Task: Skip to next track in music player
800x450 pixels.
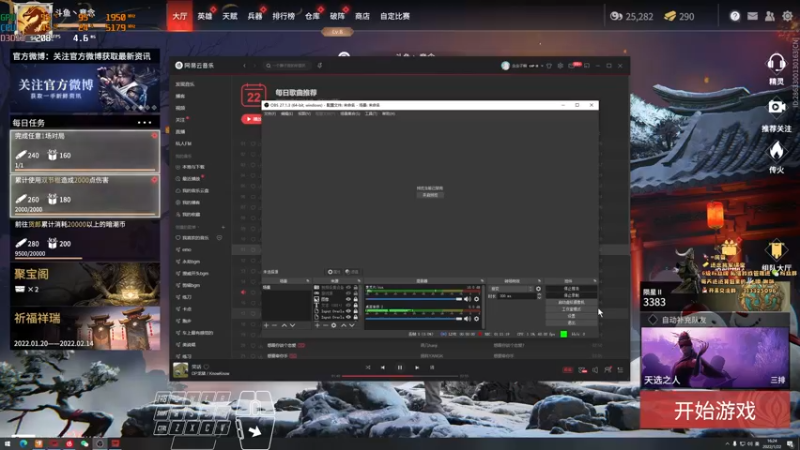Action: click(x=417, y=367)
